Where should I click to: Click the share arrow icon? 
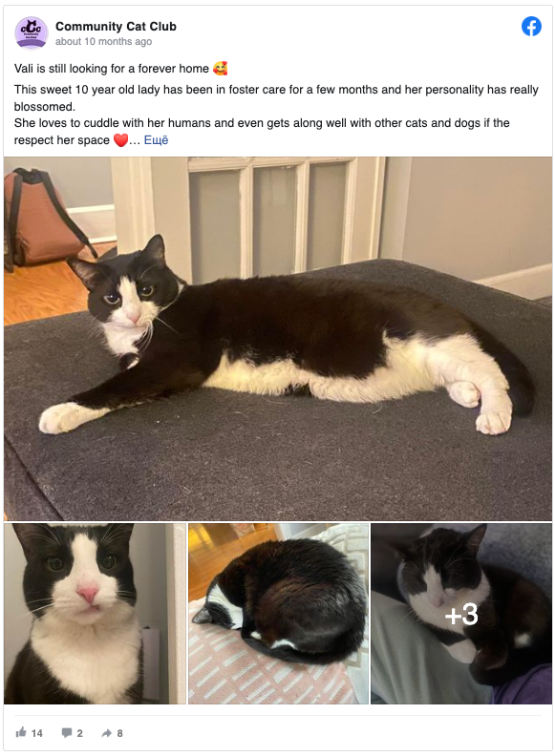click(107, 733)
